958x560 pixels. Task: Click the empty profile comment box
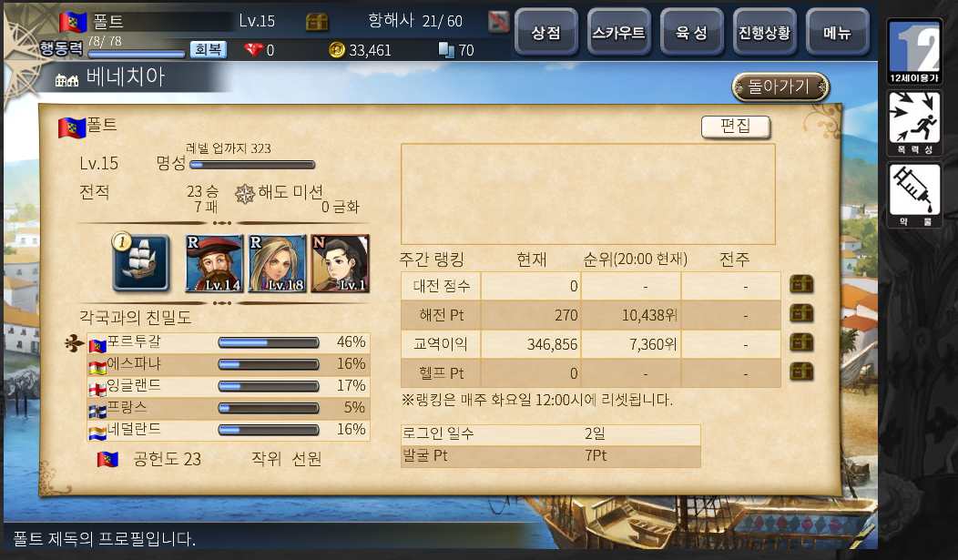(587, 194)
